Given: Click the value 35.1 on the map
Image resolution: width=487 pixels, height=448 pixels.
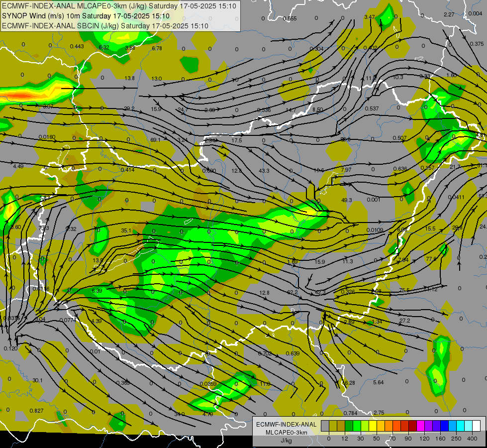Looking at the screenshot, I should click(x=126, y=230).
